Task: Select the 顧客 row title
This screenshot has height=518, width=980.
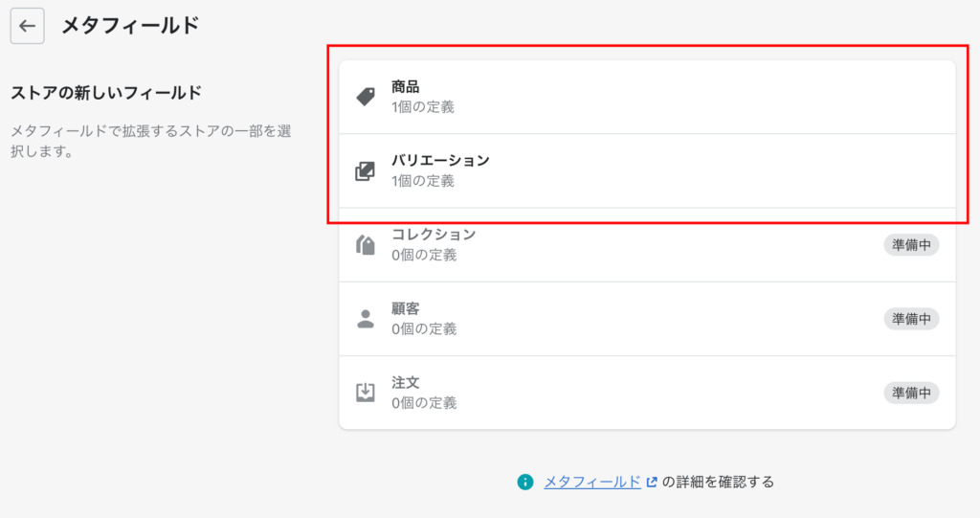Action: (x=406, y=308)
